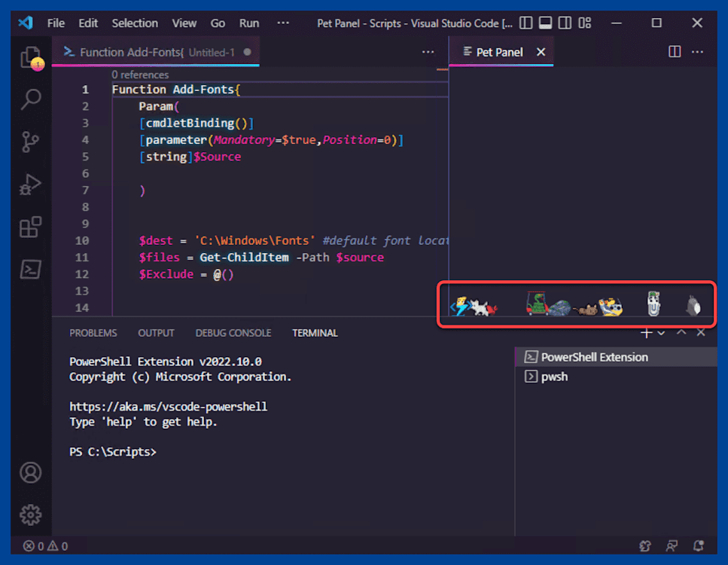Toggle the secondary side bar layout button
The height and width of the screenshot is (565, 728).
[x=565, y=23]
